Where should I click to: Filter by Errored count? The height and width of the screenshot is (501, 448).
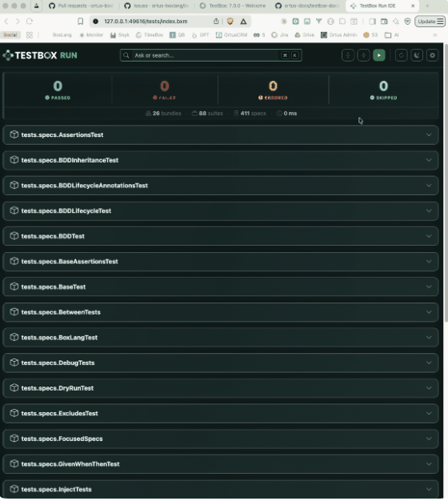click(273, 90)
